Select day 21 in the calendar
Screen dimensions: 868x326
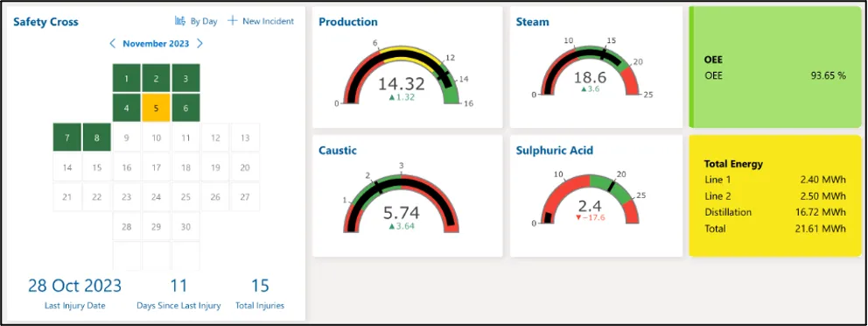click(x=67, y=197)
